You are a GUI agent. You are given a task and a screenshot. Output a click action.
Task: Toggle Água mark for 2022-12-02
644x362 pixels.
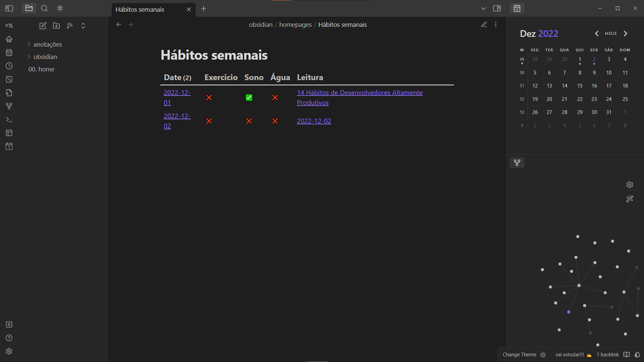point(275,121)
